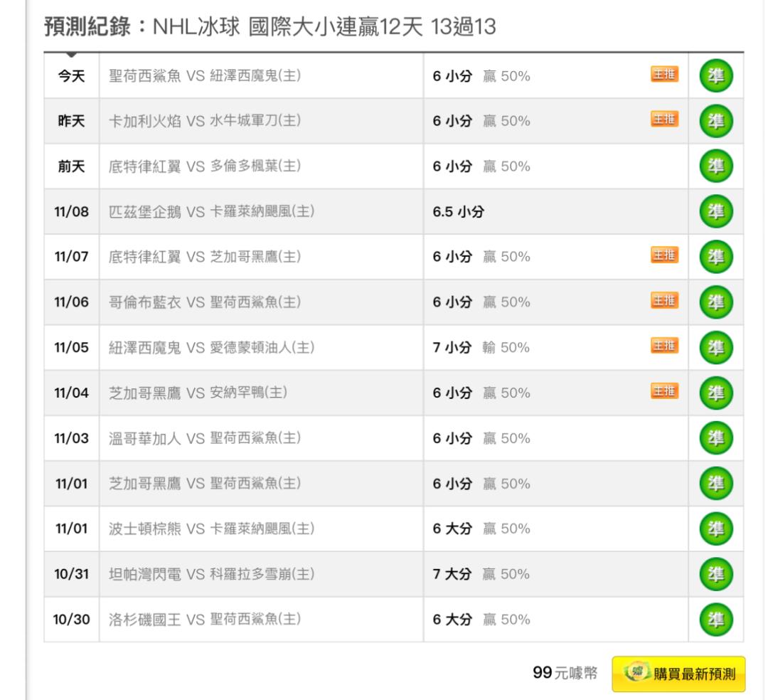
Task: Click the 購買最新預測 yellow button
Action: coord(678,674)
